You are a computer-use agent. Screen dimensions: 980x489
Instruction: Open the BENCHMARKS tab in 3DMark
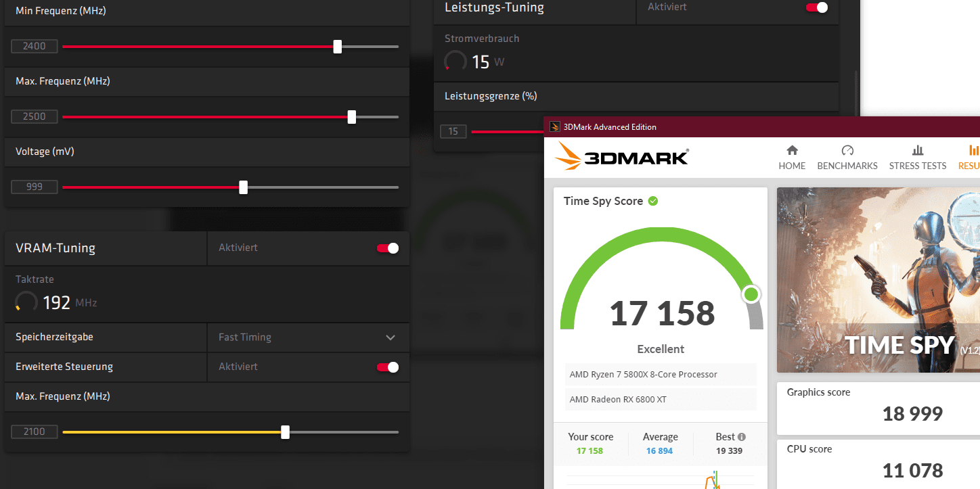pyautogui.click(x=847, y=158)
